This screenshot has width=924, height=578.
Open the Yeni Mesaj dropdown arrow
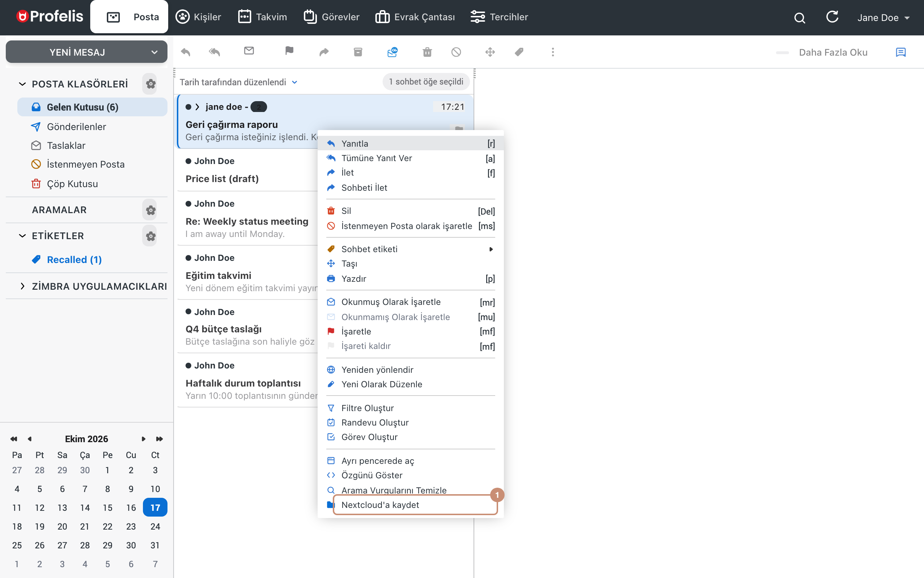(154, 52)
